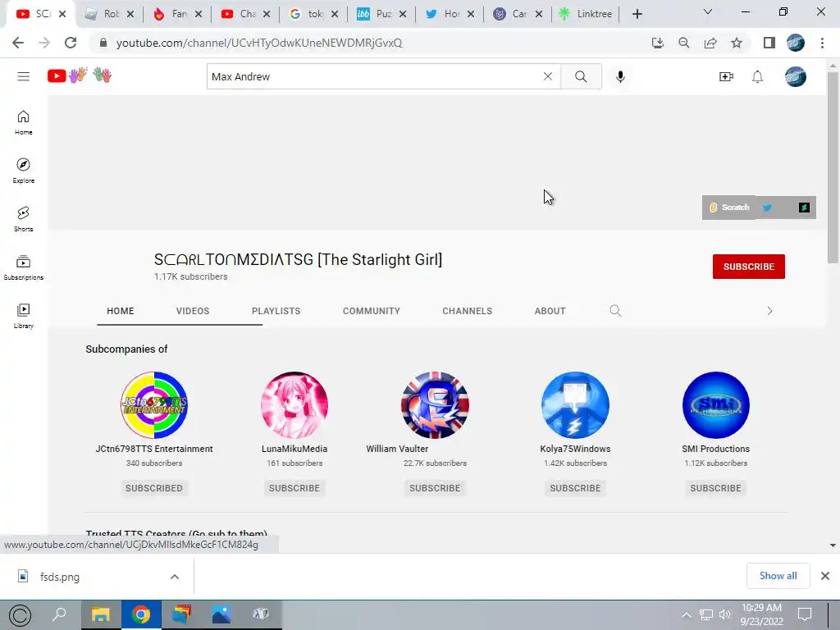Viewport: 840px width, 630px height.
Task: Open YouTube notifications bell
Action: (x=757, y=76)
